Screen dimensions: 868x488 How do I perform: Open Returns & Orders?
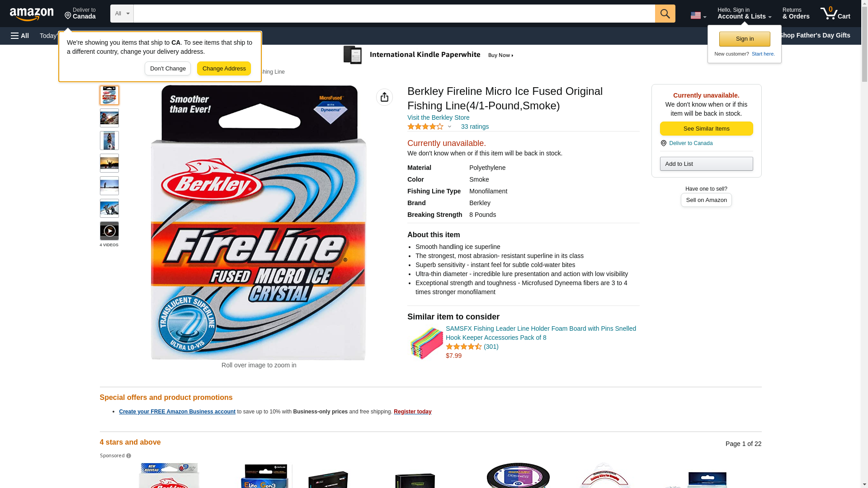click(796, 14)
